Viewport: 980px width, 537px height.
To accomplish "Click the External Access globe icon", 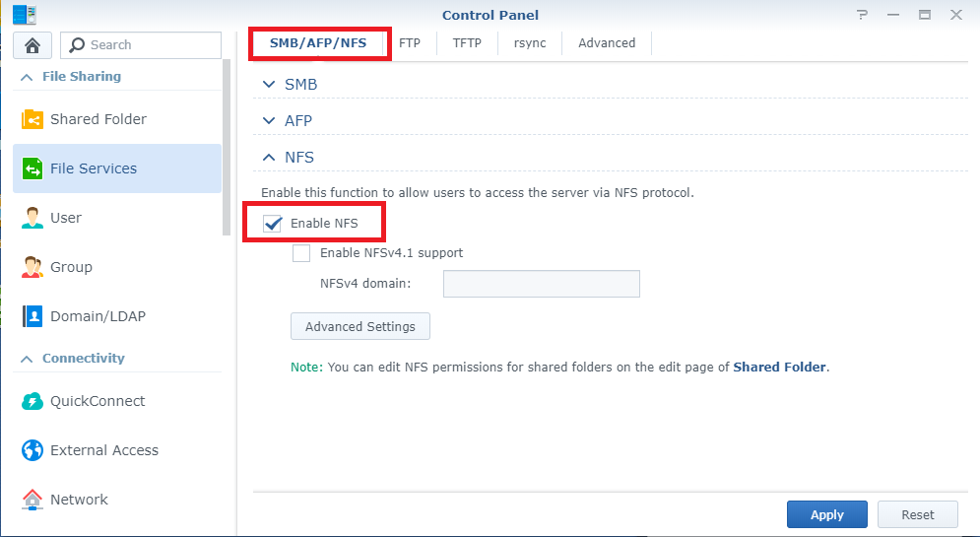I will pos(33,450).
